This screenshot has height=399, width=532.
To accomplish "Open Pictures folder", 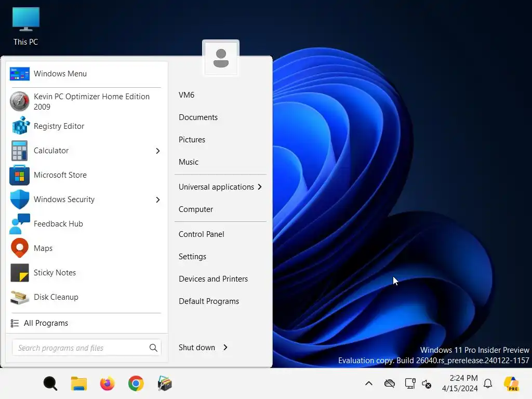I will click(x=192, y=140).
